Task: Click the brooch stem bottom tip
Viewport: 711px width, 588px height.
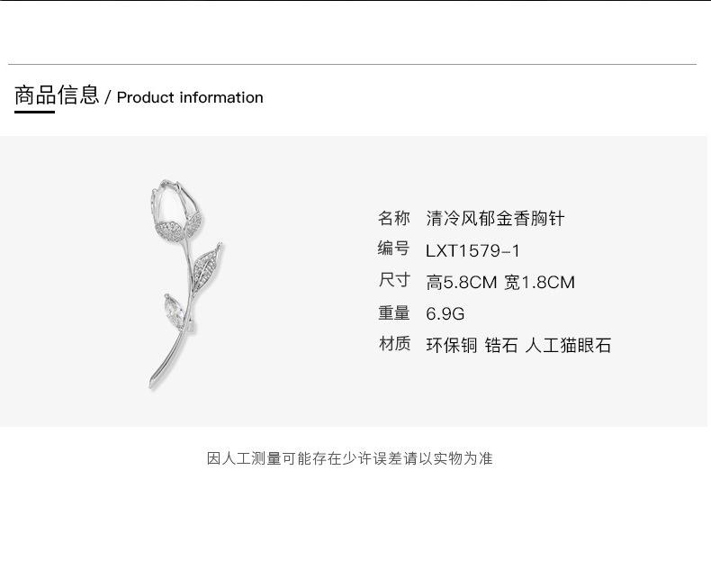Action: point(153,384)
